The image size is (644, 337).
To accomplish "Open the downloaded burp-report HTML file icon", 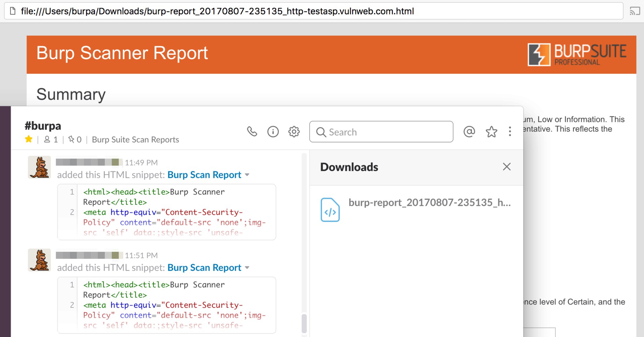I will 330,210.
